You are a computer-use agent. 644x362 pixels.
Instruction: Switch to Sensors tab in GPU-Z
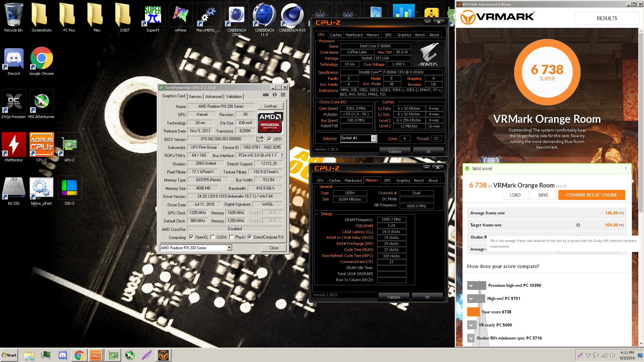coord(195,96)
